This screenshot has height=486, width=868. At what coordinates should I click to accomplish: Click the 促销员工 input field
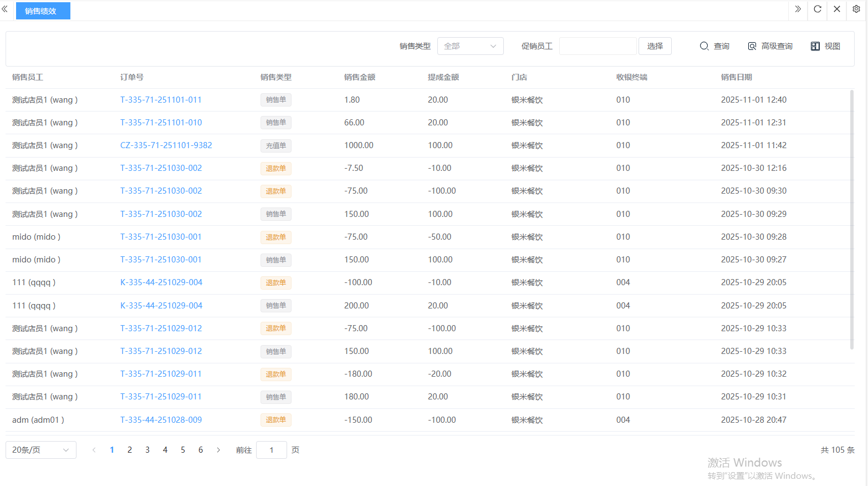pos(598,46)
